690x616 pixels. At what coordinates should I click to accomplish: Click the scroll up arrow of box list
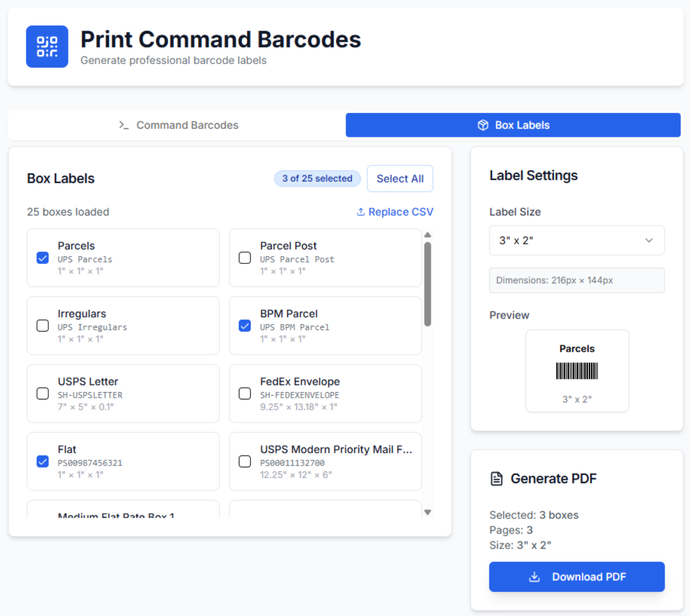tap(428, 235)
